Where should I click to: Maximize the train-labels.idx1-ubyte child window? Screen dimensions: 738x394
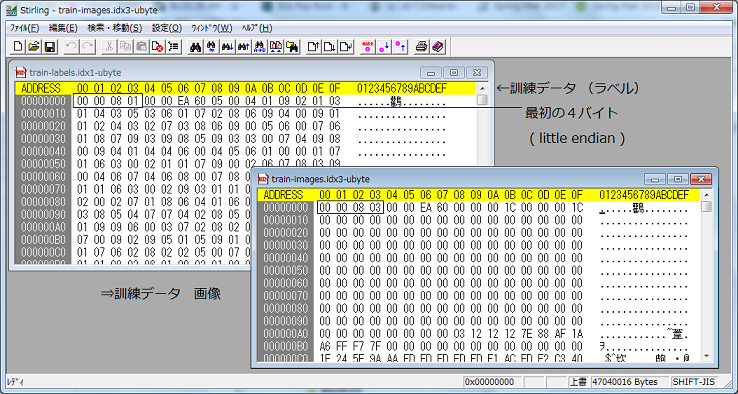(454, 72)
